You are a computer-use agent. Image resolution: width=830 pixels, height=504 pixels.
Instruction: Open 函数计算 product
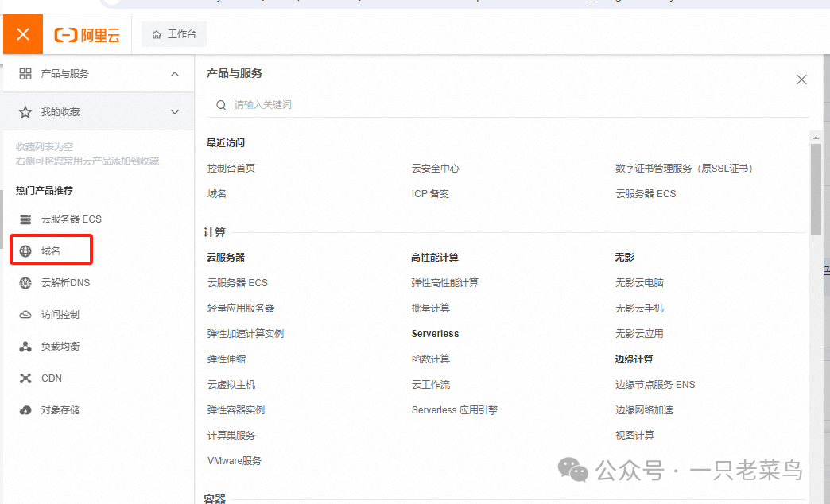pyautogui.click(x=431, y=359)
